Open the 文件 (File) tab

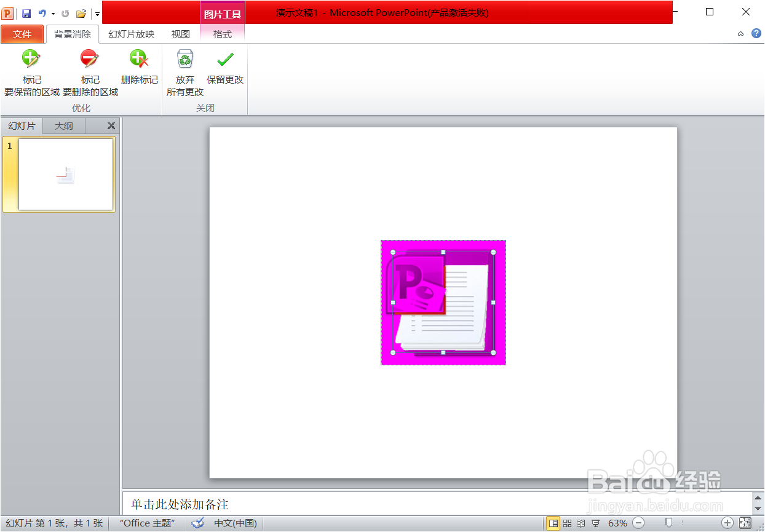pos(22,34)
